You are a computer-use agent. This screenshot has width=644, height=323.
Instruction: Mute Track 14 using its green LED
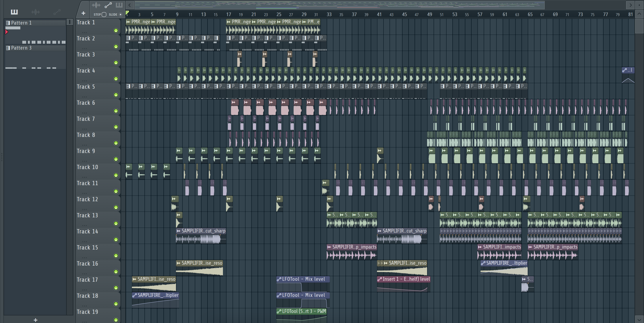tap(116, 239)
